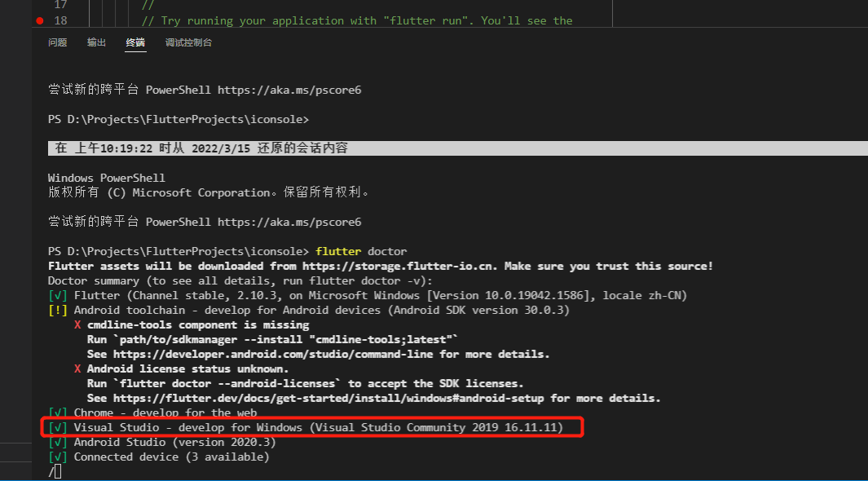Click the sdkmanager --install command line
This screenshot has height=481, width=868.
coord(272,339)
